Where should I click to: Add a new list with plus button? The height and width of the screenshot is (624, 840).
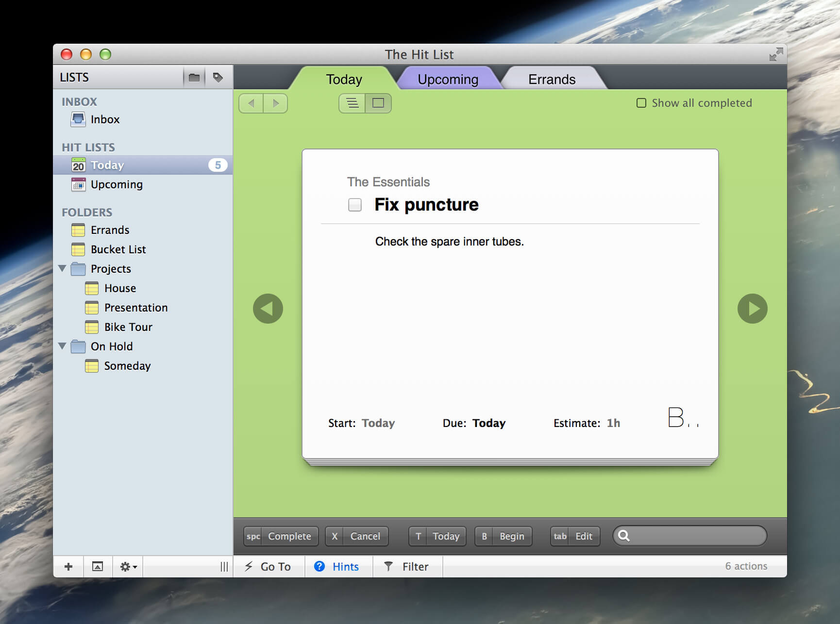tap(68, 566)
